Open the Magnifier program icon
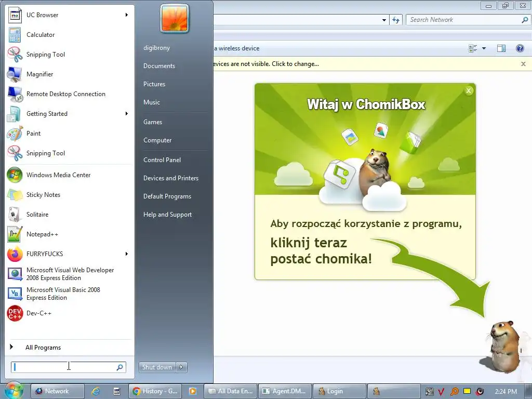Screen dimensions: 532x399 [15, 74]
